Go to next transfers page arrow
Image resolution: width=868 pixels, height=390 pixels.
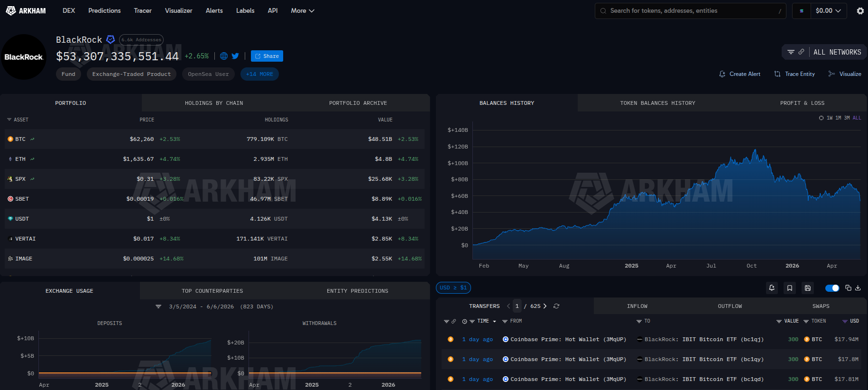pos(545,306)
